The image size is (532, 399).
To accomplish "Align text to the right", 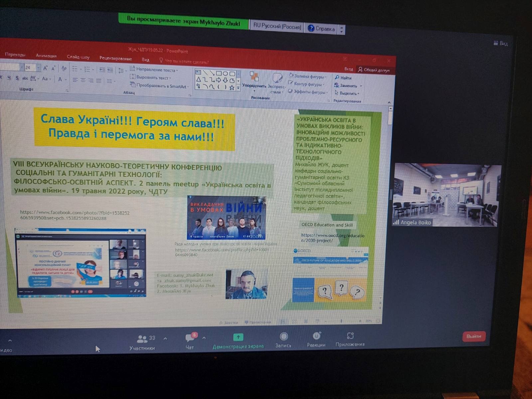I will [x=91, y=80].
